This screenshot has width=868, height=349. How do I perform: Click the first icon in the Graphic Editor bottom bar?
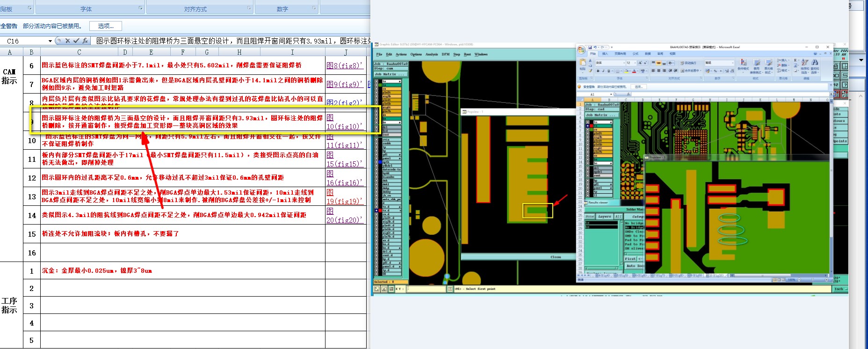click(376, 289)
